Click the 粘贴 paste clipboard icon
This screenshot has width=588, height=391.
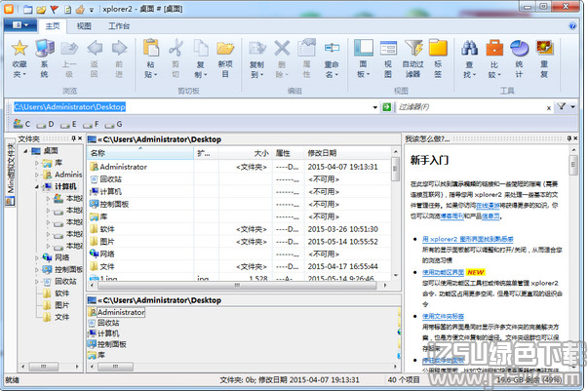(x=151, y=48)
